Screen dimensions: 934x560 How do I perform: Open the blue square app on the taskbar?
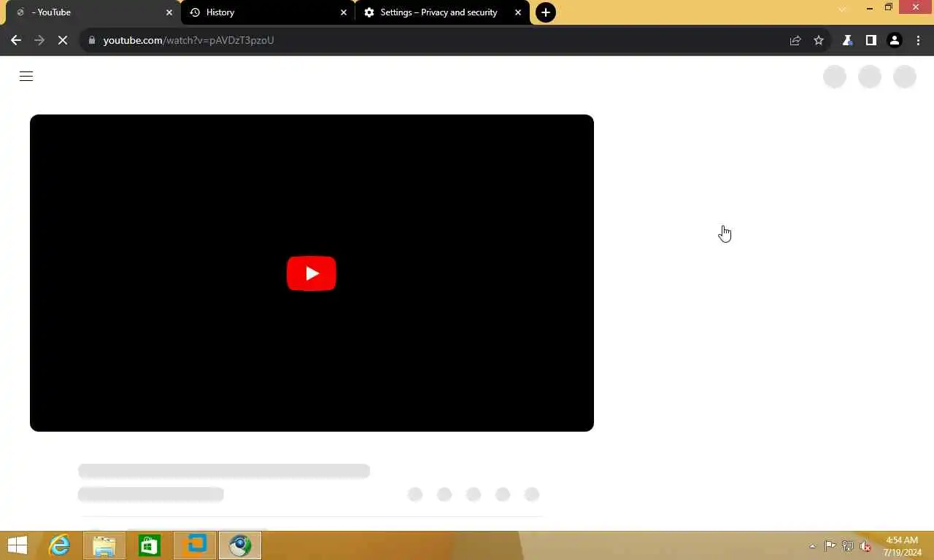[196, 545]
